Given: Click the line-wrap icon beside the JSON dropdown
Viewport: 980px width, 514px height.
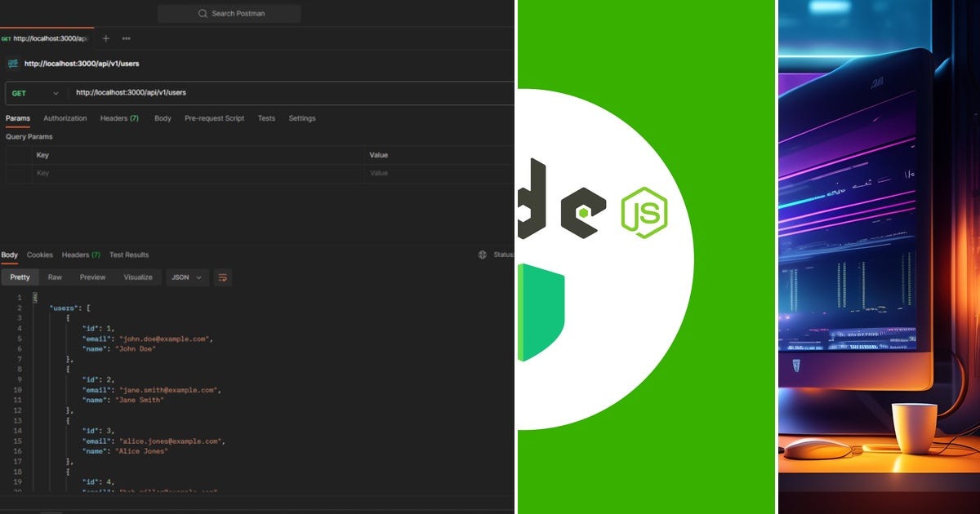Looking at the screenshot, I should pos(222,277).
